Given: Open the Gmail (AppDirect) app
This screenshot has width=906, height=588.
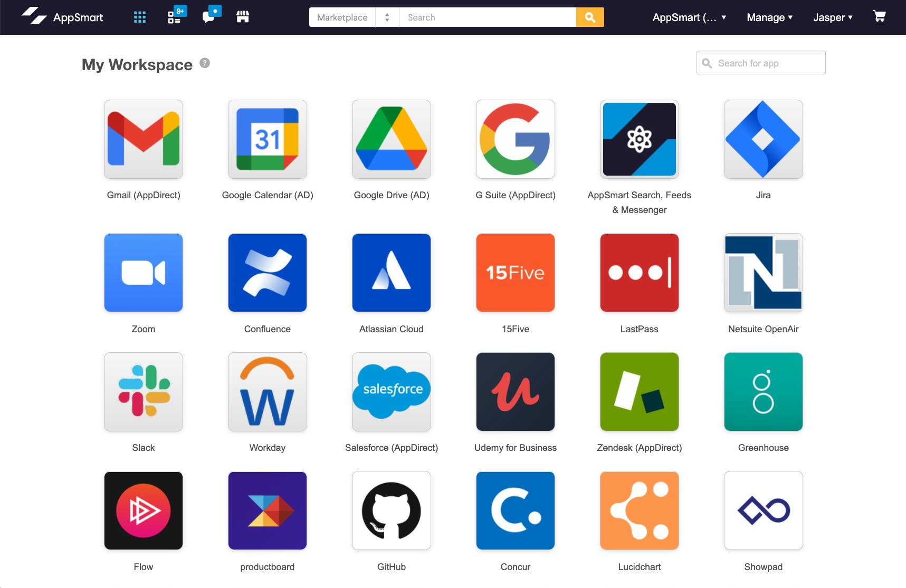Looking at the screenshot, I should (144, 139).
